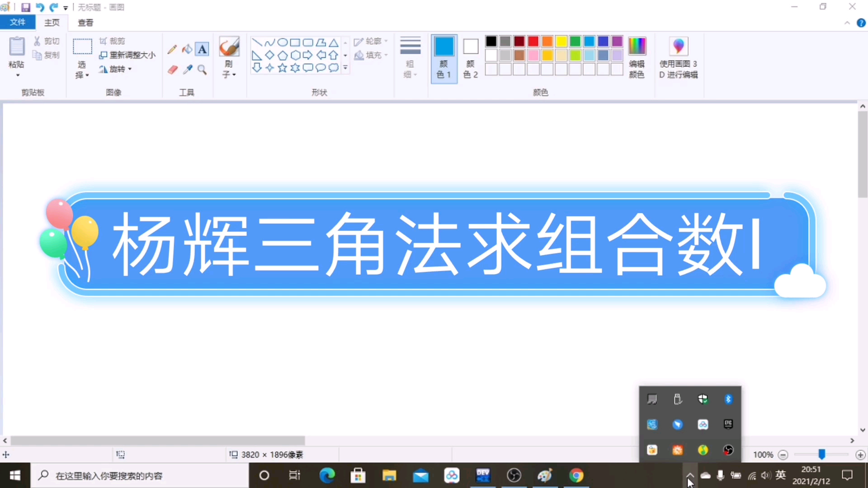Select the Fill with color bucket tool
Image resolution: width=868 pixels, height=488 pixels.
click(187, 49)
